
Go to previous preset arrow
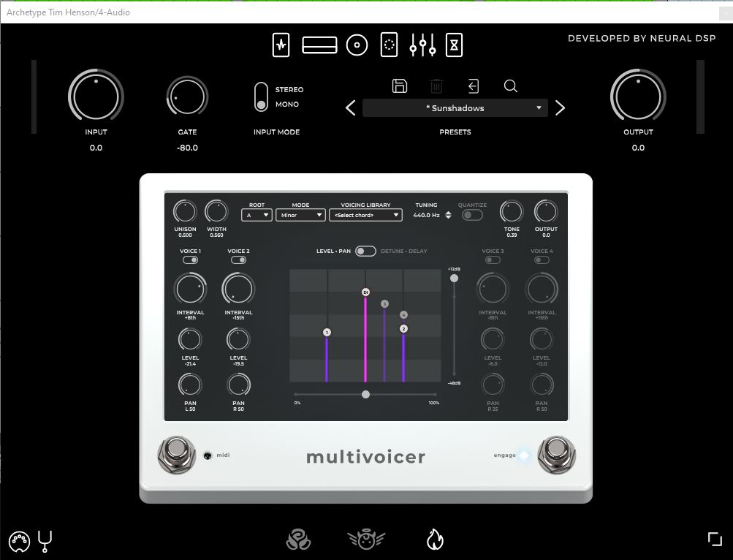click(x=351, y=108)
